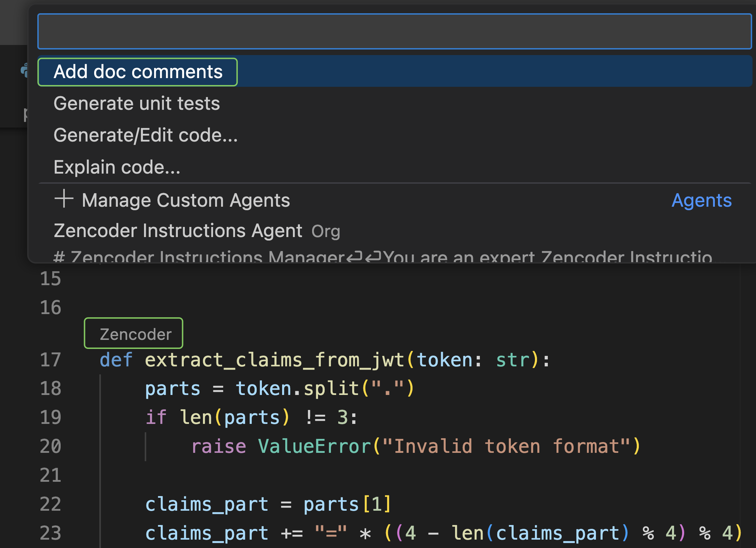
Task: Choose Generate unit tests option
Action: click(x=394, y=104)
